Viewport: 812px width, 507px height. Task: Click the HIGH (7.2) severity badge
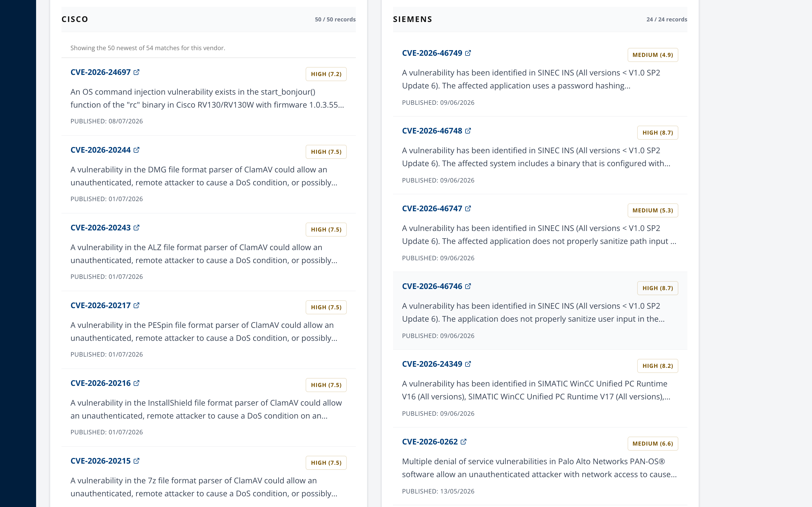click(x=326, y=74)
